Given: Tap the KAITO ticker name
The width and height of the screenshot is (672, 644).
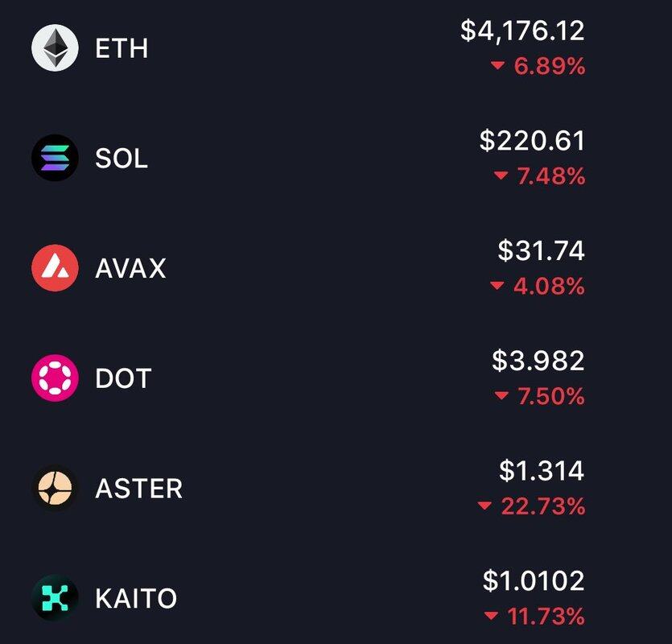Looking at the screenshot, I should (136, 599).
